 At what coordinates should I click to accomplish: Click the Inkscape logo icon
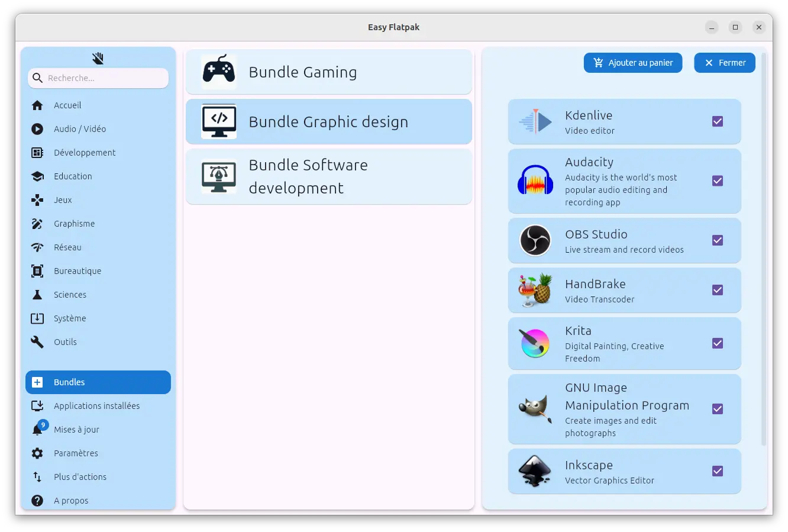point(535,471)
